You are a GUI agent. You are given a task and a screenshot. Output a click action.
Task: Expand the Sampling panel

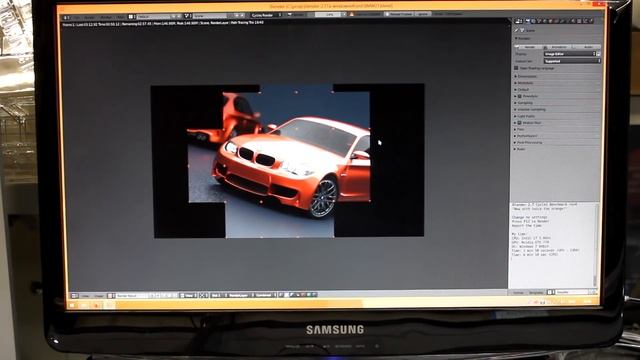pos(524,103)
